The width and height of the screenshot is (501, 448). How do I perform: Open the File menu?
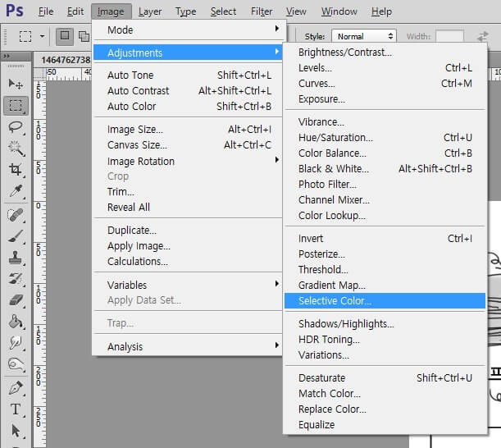point(46,11)
